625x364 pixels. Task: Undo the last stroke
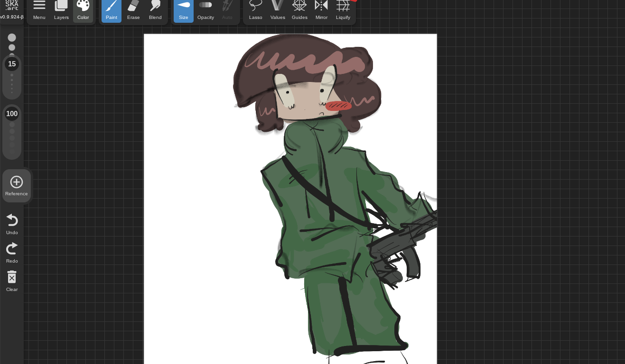12,224
